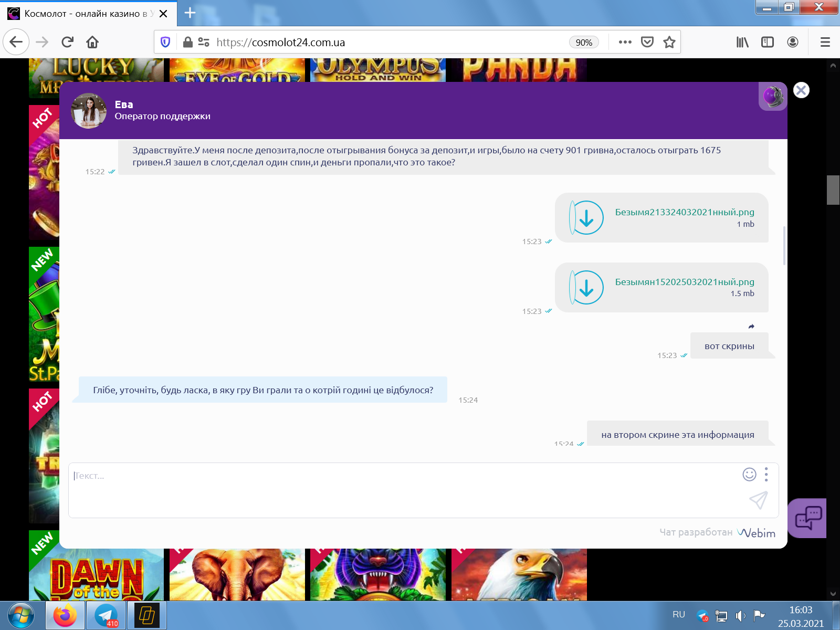Click the astronaut avatar icon in chat header
This screenshot has height=630, width=840.
pyautogui.click(x=773, y=97)
